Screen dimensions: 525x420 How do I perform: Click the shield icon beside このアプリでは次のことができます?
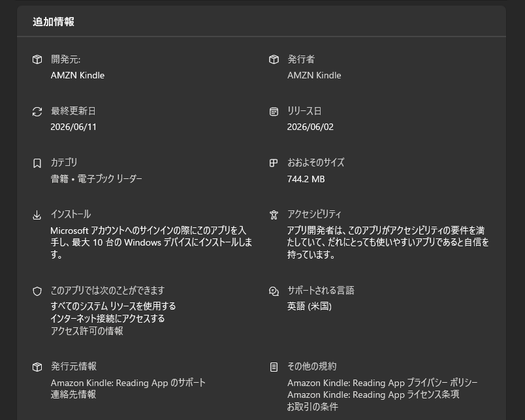pos(37,291)
